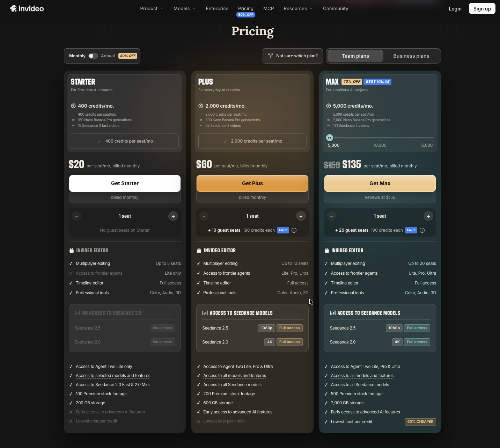
Task: Click the credits icon beside 5,000 credits/mo.
Action: click(x=329, y=106)
